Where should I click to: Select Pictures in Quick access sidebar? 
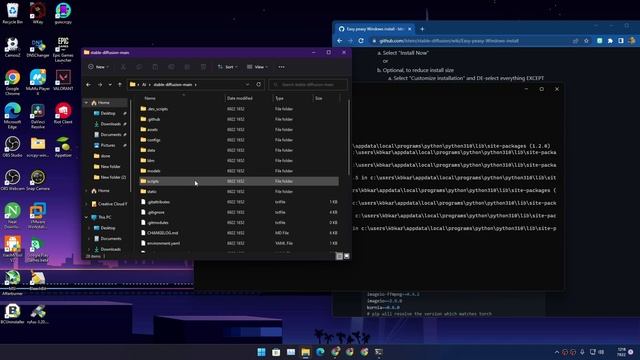pos(108,145)
